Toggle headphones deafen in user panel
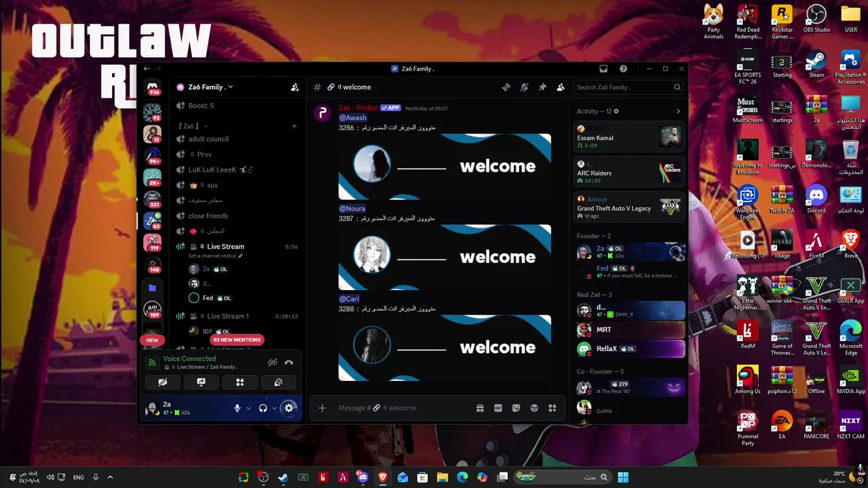The height and width of the screenshot is (488, 868). tap(263, 408)
